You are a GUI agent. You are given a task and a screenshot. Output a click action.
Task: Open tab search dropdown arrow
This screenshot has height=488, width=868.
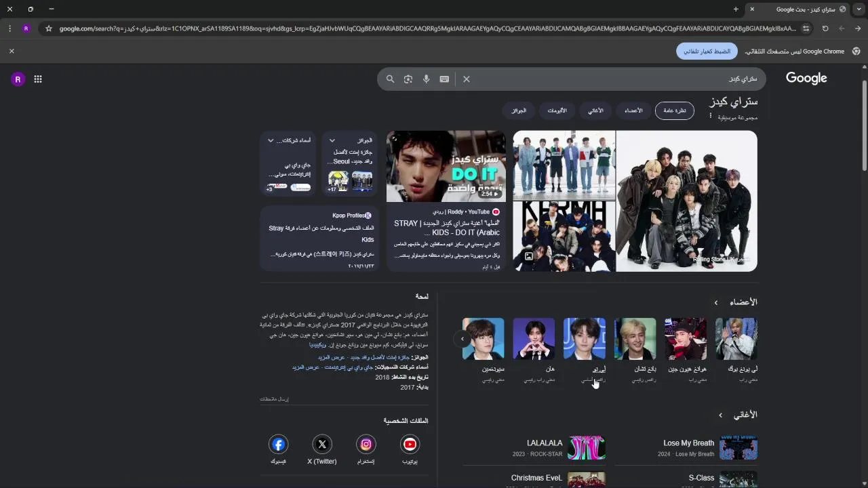[x=859, y=9]
